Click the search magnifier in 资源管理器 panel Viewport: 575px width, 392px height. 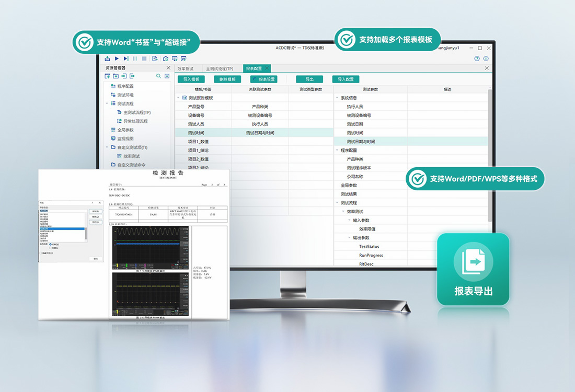tap(159, 76)
